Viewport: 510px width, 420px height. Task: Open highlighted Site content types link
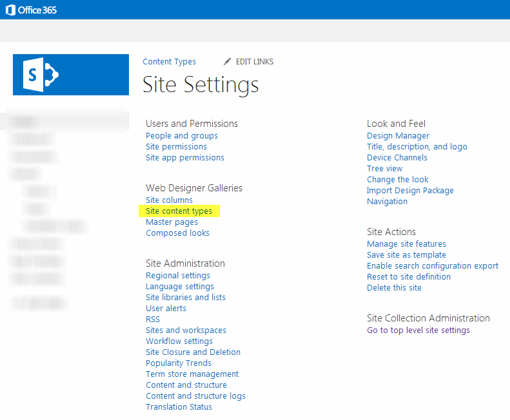(x=179, y=211)
